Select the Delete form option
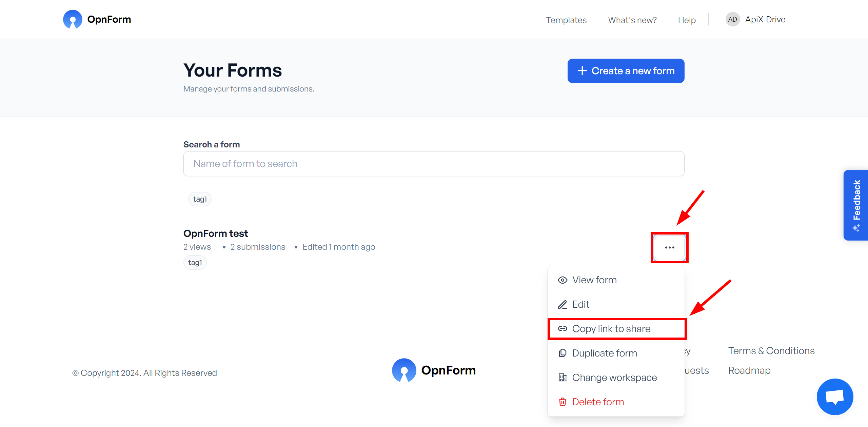Viewport: 868px width, 427px height. coord(598,401)
